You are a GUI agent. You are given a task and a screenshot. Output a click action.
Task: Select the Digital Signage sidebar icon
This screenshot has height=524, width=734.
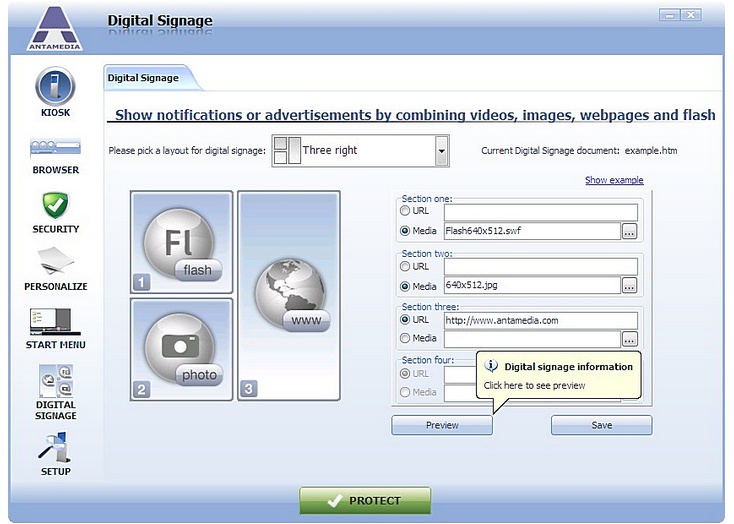[x=55, y=381]
